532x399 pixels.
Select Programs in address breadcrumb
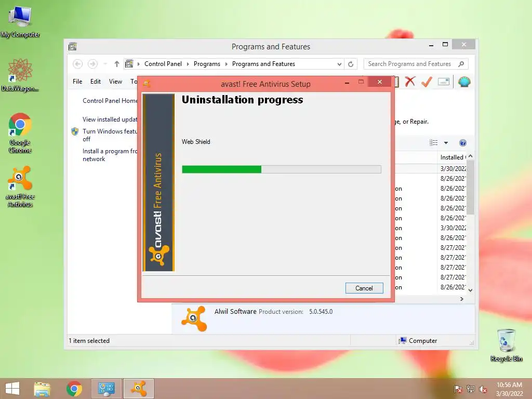(x=207, y=64)
